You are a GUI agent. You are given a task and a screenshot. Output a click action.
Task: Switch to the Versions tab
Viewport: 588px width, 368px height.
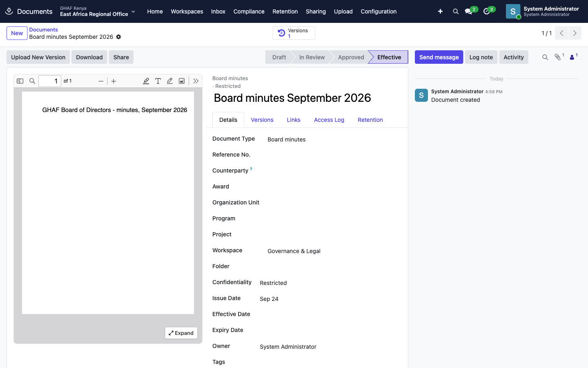tap(262, 120)
